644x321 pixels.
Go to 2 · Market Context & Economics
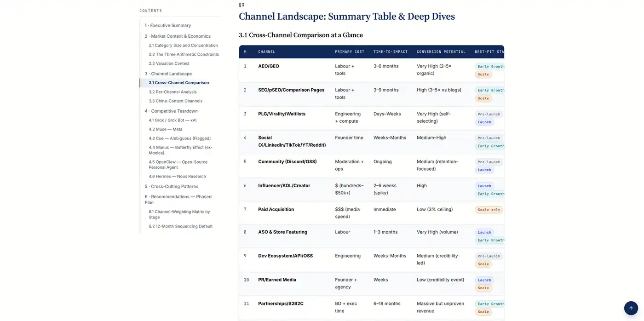click(178, 36)
